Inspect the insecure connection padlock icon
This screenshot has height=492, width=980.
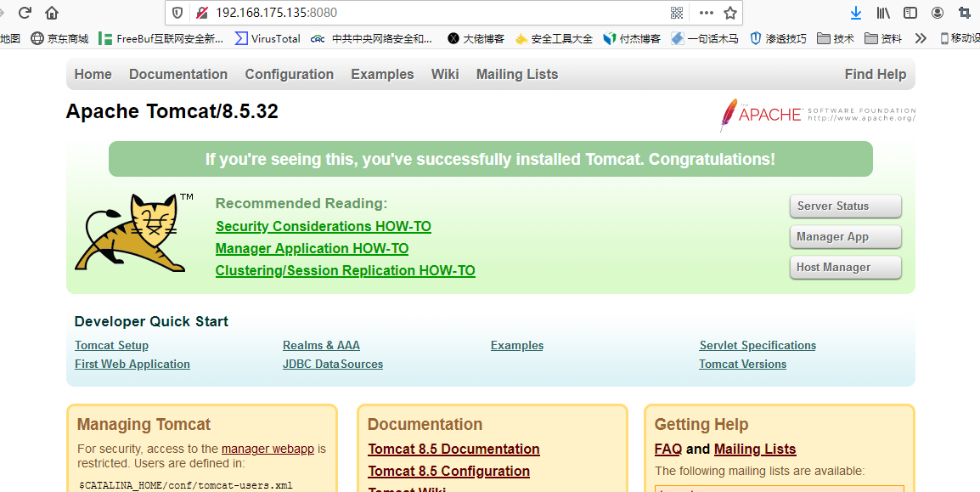[201, 13]
